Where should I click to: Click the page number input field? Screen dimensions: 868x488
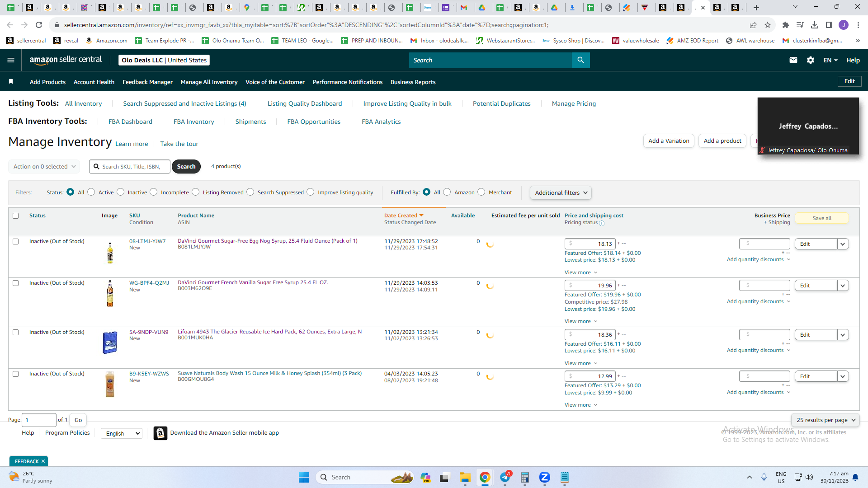pyautogui.click(x=39, y=420)
